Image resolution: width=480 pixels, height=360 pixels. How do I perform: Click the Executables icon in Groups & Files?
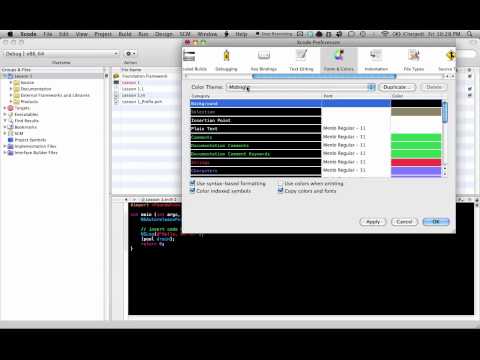11,114
